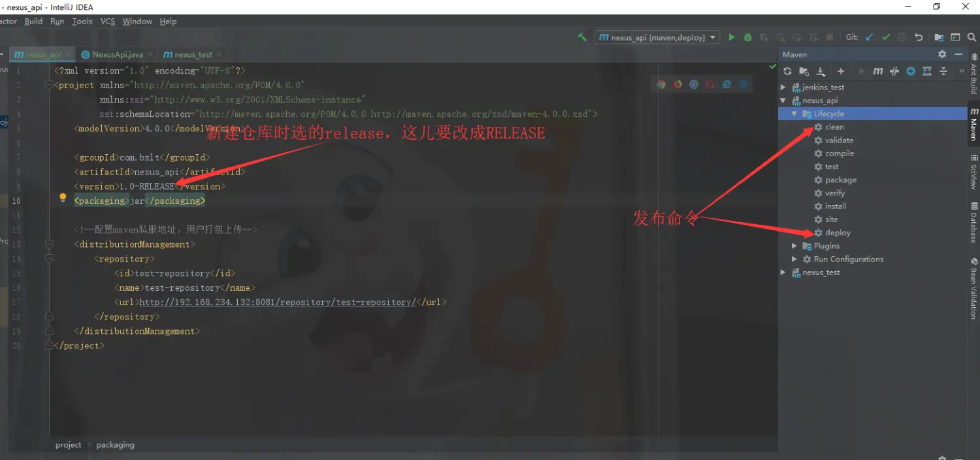Viewport: 980px width, 460px height.
Task: Click the packaging breadcrumb at the bottom
Action: coord(115,445)
